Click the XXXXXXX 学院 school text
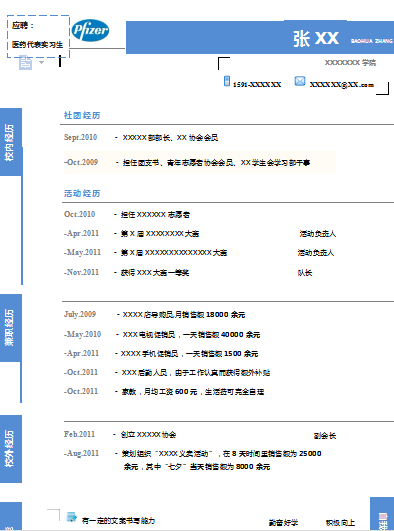 pos(350,63)
